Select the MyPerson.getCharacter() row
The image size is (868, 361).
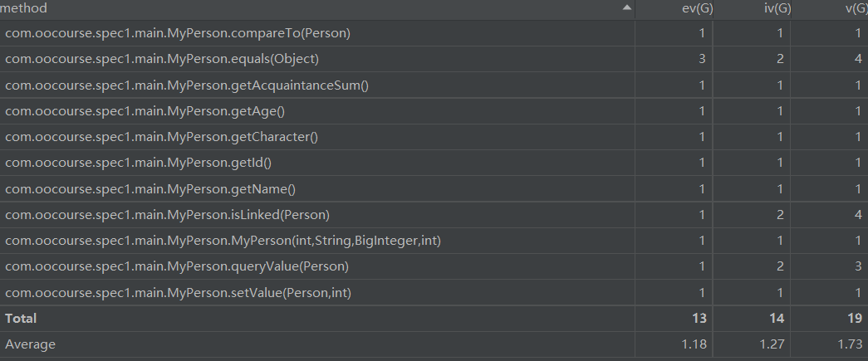434,137
